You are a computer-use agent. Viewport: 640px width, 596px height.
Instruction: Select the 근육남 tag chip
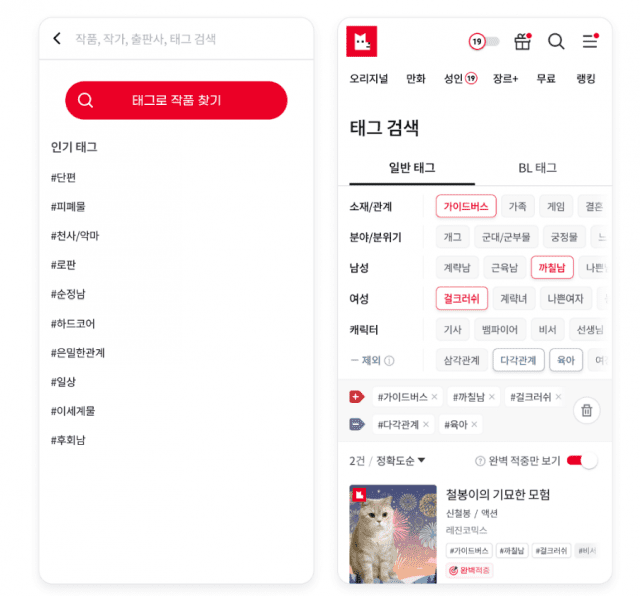coord(504,268)
